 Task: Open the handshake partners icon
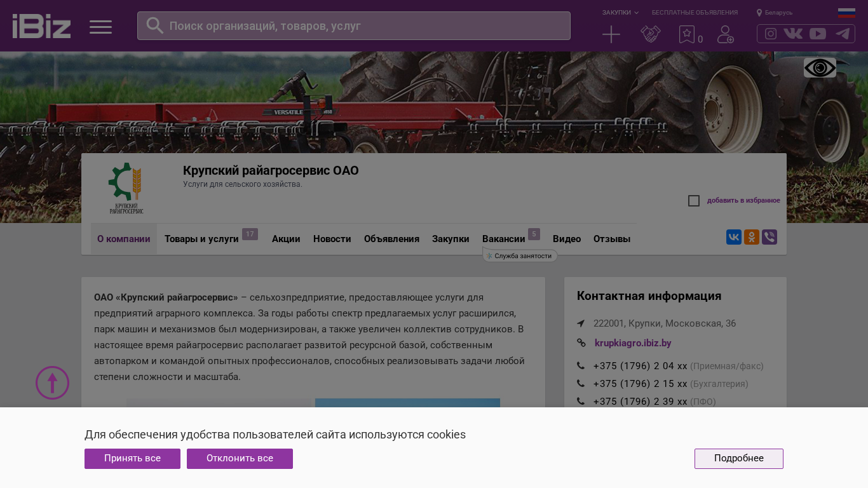point(651,34)
